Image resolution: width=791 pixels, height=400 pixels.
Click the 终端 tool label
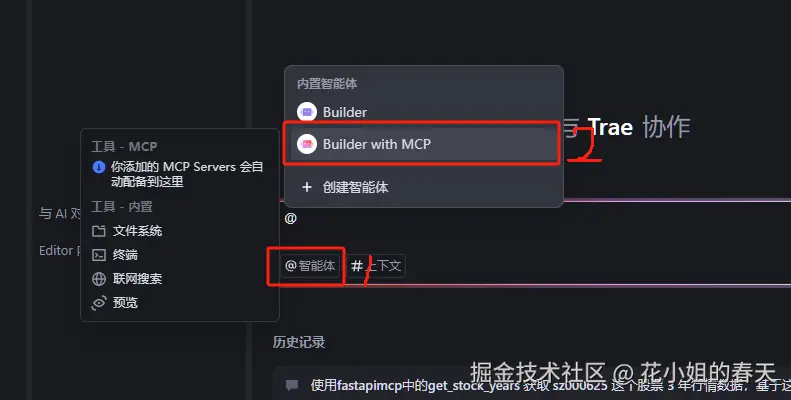click(x=125, y=255)
